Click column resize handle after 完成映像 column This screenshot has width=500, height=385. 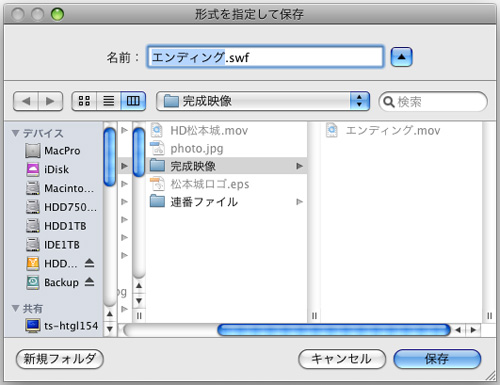coord(314,315)
